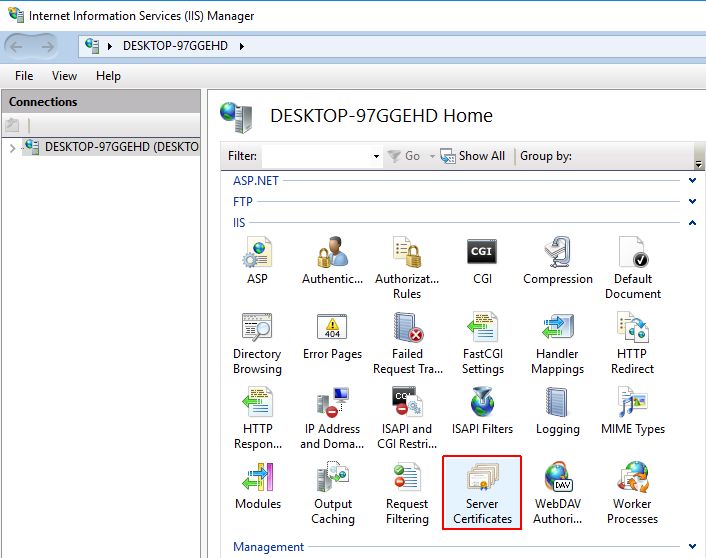Open the Filter dropdown arrow

coord(376,157)
